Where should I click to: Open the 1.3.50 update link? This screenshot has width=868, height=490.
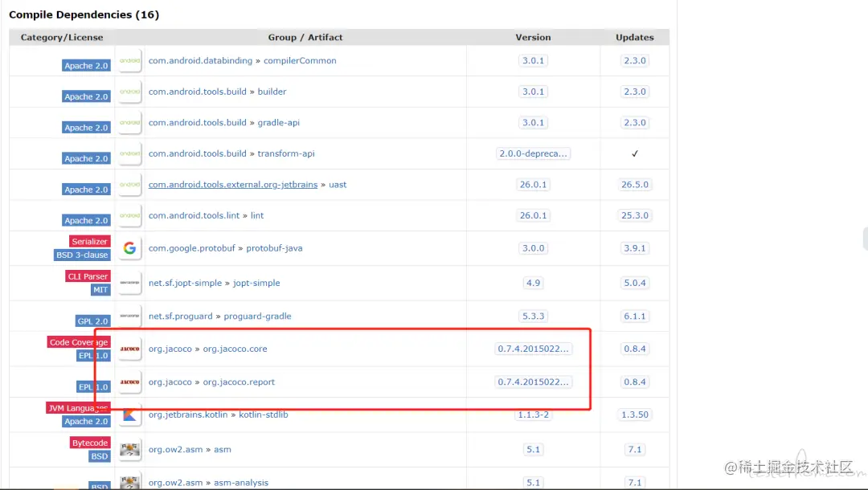tap(635, 414)
